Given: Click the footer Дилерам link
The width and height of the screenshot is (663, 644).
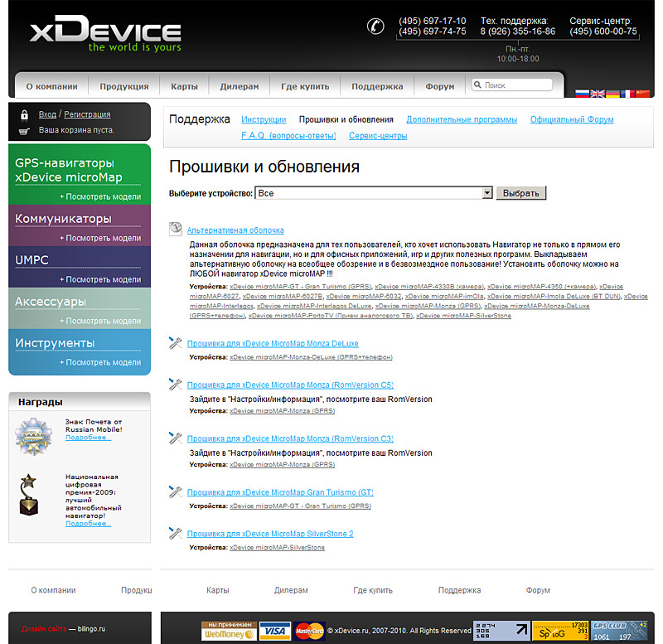Looking at the screenshot, I should (291, 590).
